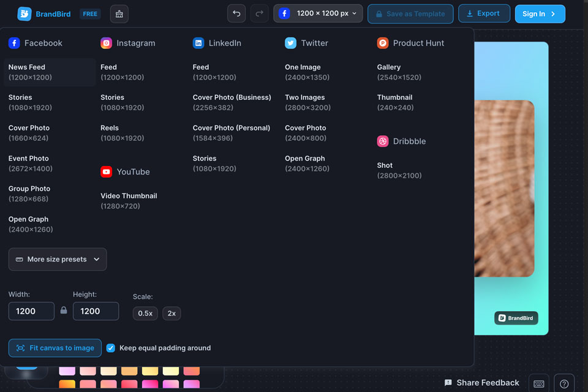
Task: Click the Facebook logo icon
Action: click(x=14, y=43)
